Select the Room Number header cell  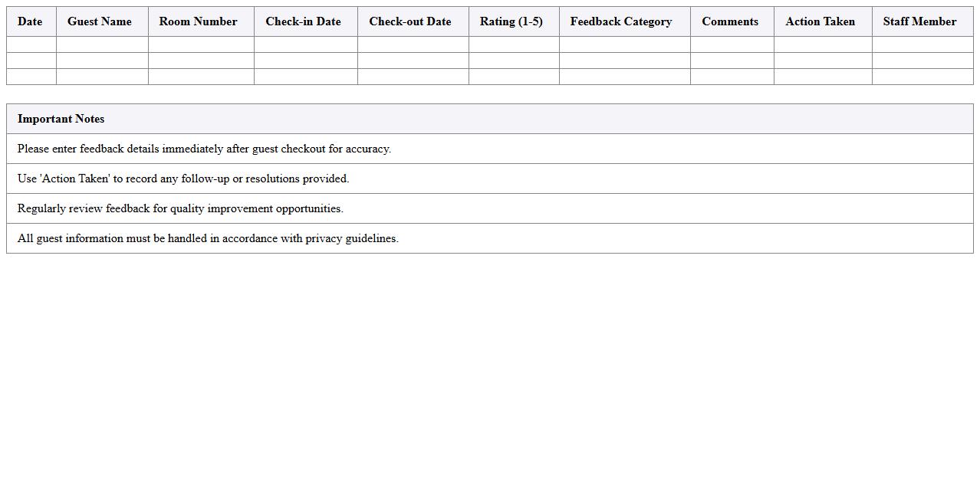pos(198,21)
